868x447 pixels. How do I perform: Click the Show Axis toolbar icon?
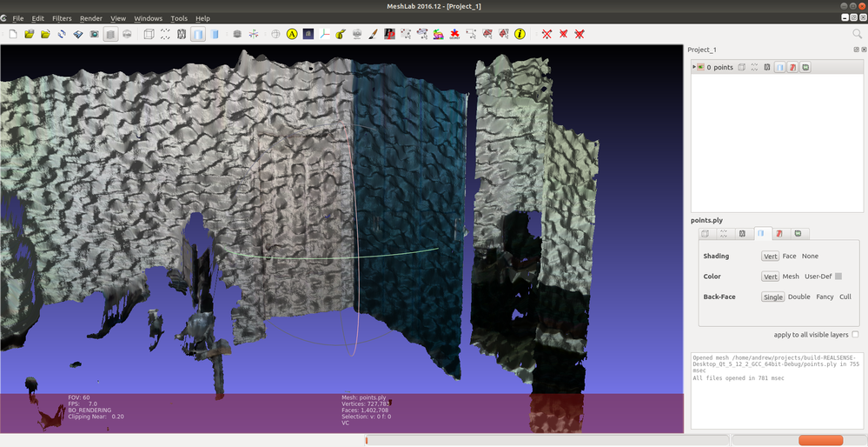coord(325,34)
